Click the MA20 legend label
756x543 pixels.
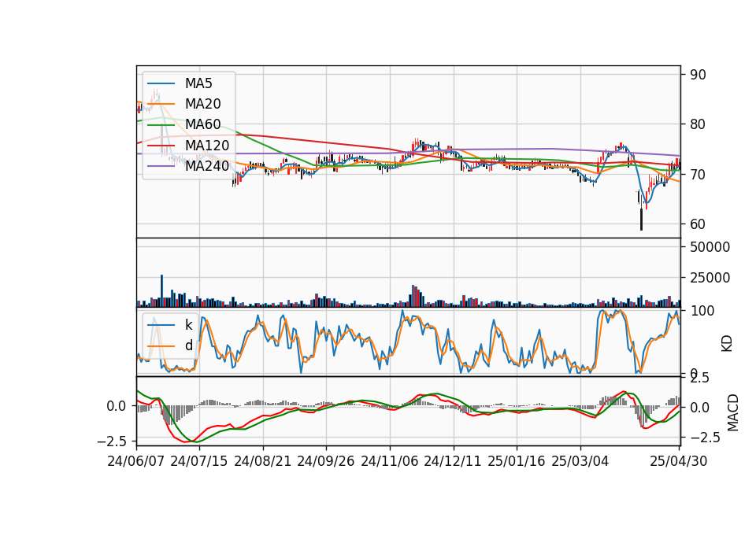tap(203, 104)
